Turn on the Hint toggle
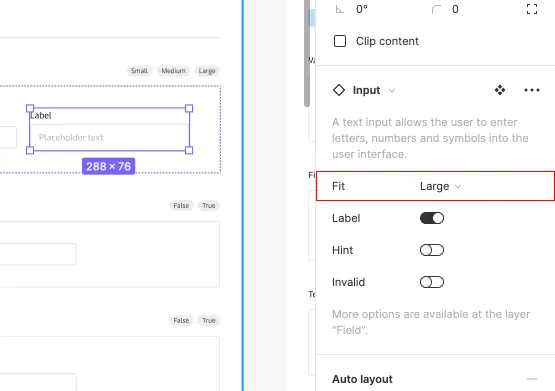 pos(432,250)
